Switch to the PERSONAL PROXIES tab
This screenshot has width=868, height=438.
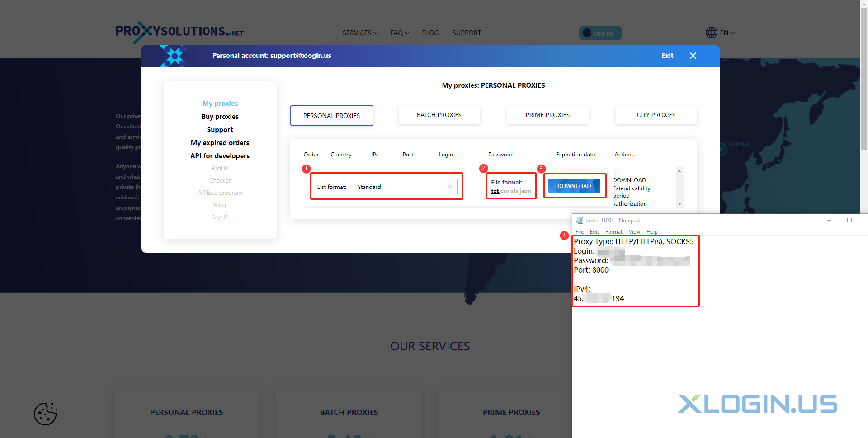(x=331, y=115)
